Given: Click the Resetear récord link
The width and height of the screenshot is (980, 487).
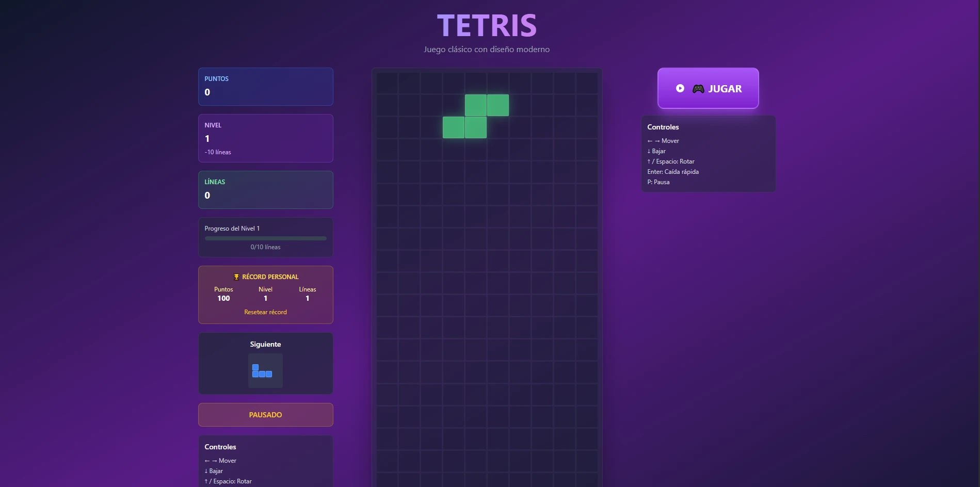Looking at the screenshot, I should [x=265, y=312].
